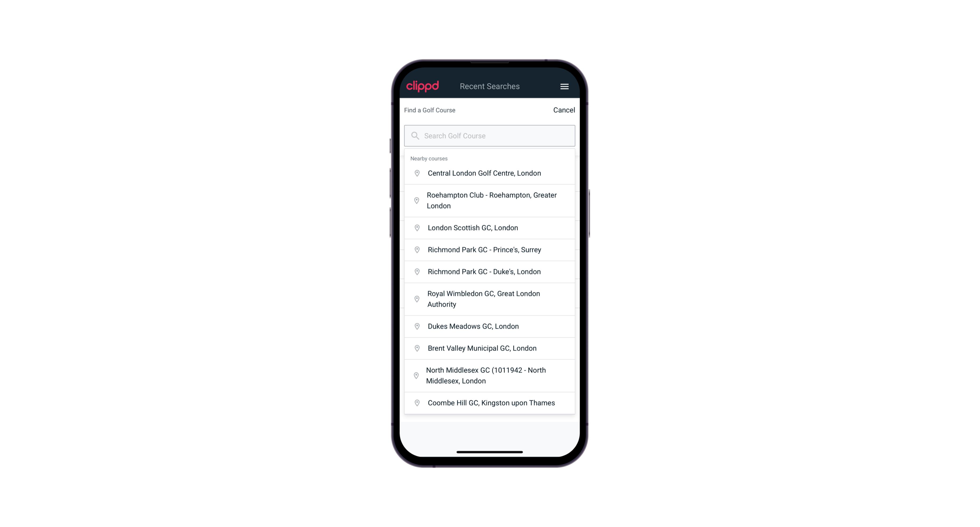Select Richmond Park GC Prince's Surrey
The image size is (980, 527).
(489, 249)
